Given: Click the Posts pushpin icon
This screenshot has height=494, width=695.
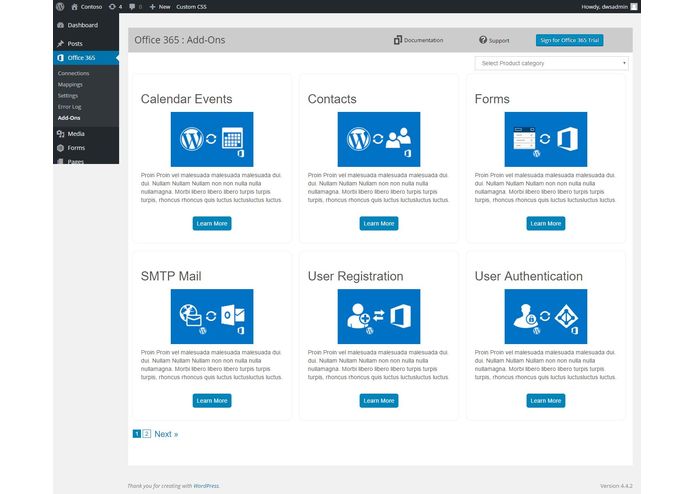Looking at the screenshot, I should (61, 43).
